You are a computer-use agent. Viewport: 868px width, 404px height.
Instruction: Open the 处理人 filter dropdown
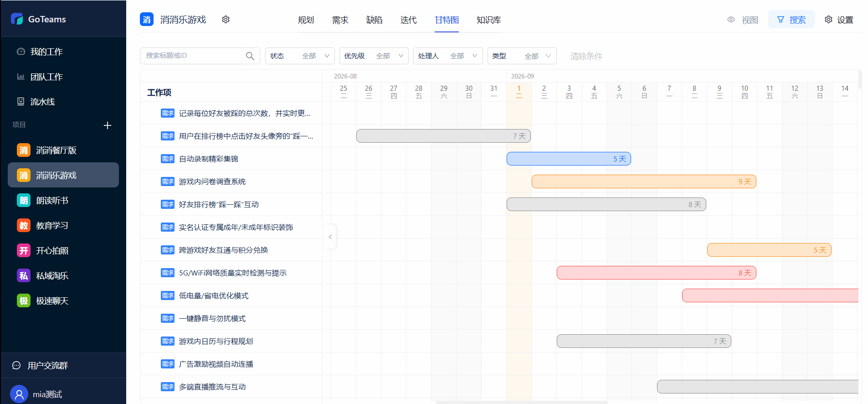point(448,56)
